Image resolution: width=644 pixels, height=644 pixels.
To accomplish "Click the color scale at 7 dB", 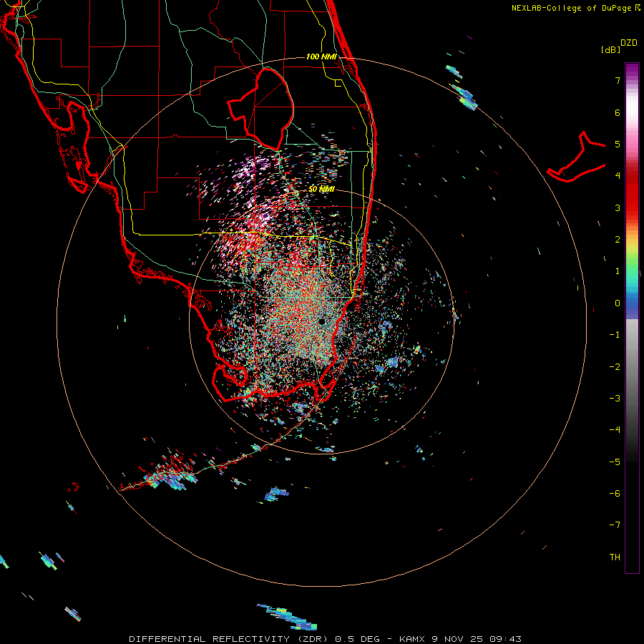I will click(x=632, y=80).
